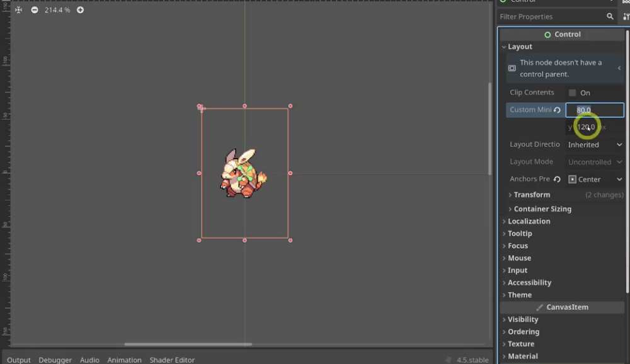Viewport: 630px width, 364px height.
Task: Click the viewport horizontal scrollbar
Action: pyautogui.click(x=188, y=344)
